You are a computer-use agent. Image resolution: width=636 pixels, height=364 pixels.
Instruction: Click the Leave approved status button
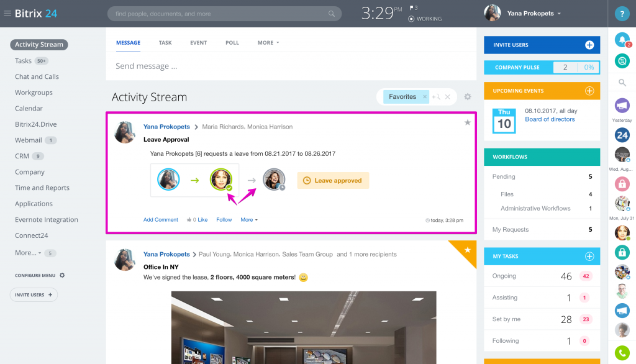[x=333, y=181]
